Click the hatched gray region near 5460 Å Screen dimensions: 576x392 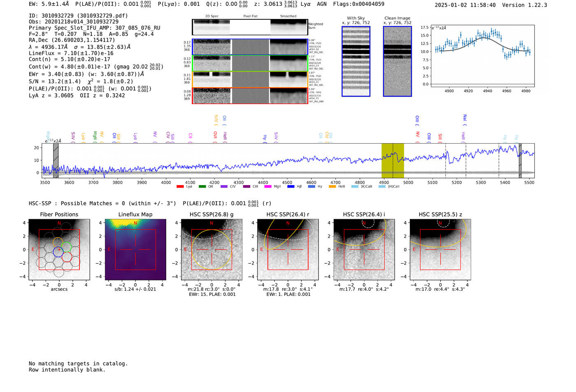click(520, 160)
